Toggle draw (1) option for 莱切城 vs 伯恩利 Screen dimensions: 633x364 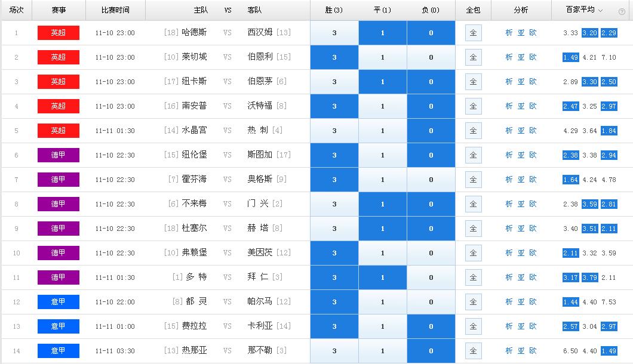pyautogui.click(x=383, y=57)
